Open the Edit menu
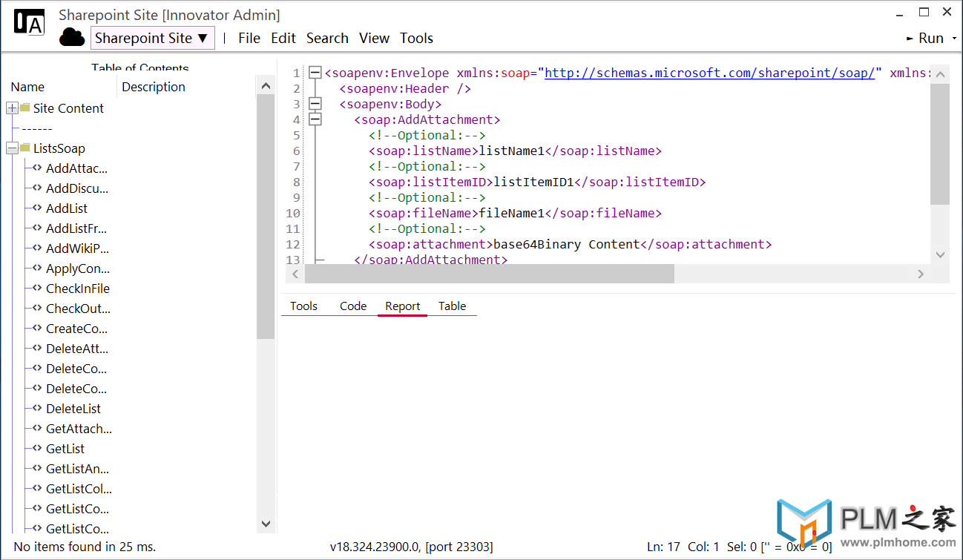963x560 pixels. [x=283, y=38]
